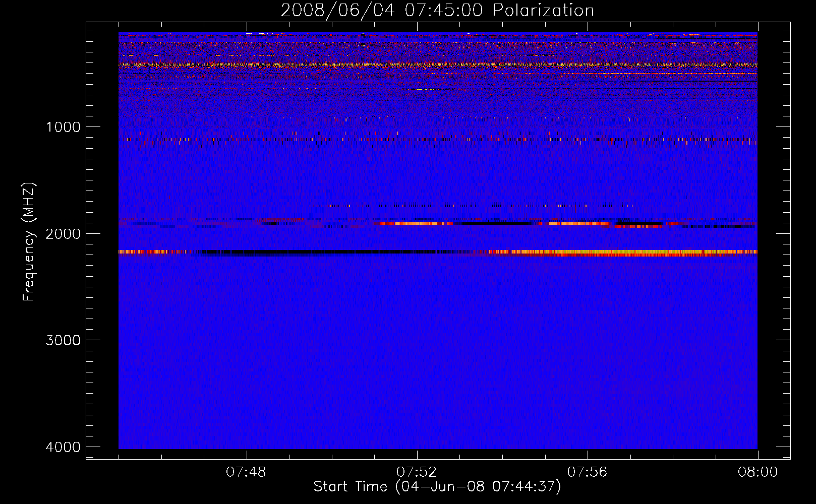Click the "Start Time (04-Jun-08 07:44:37)" label
The height and width of the screenshot is (504, 816).
pos(437,487)
